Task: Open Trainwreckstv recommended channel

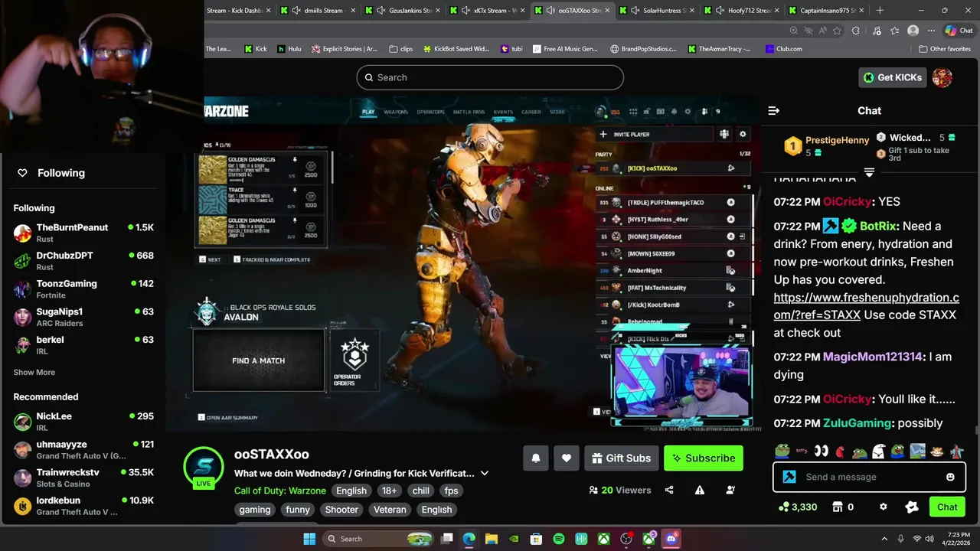Action: 83,478
